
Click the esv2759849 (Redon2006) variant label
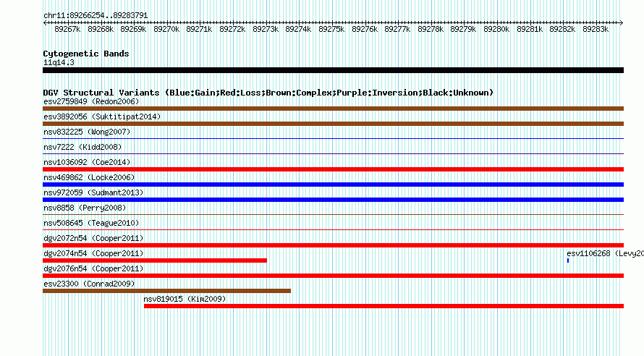click(x=91, y=101)
